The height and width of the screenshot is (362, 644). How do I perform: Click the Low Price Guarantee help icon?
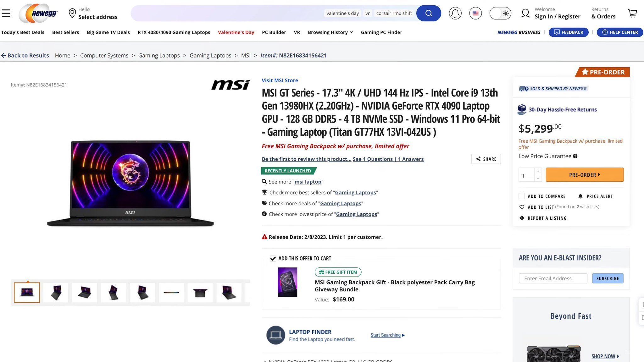point(575,156)
